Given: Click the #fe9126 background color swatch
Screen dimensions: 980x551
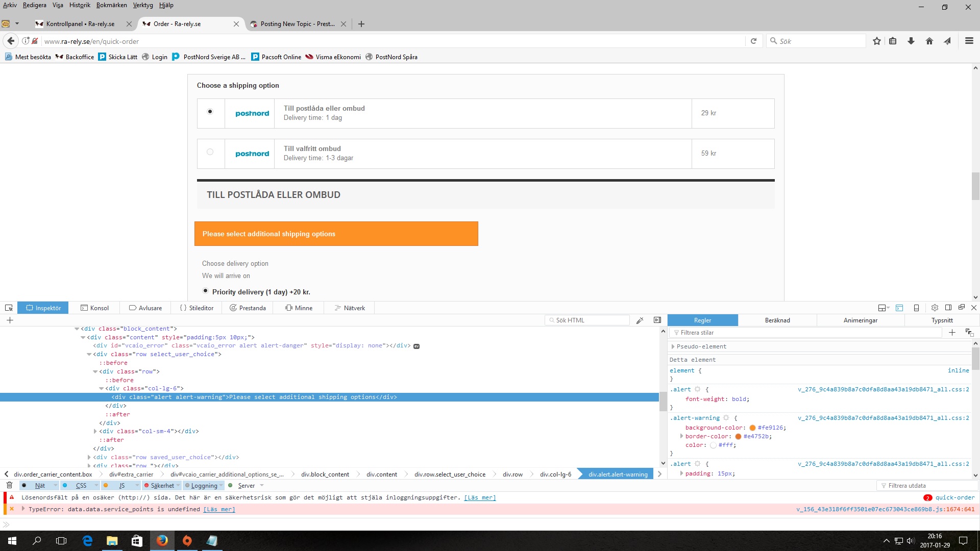Looking at the screenshot, I should coord(752,428).
